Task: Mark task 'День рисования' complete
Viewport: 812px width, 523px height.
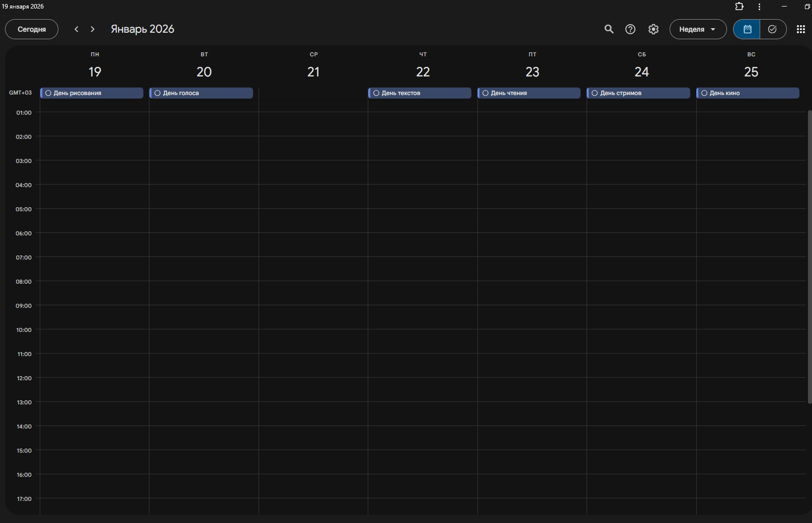Action: click(x=48, y=93)
